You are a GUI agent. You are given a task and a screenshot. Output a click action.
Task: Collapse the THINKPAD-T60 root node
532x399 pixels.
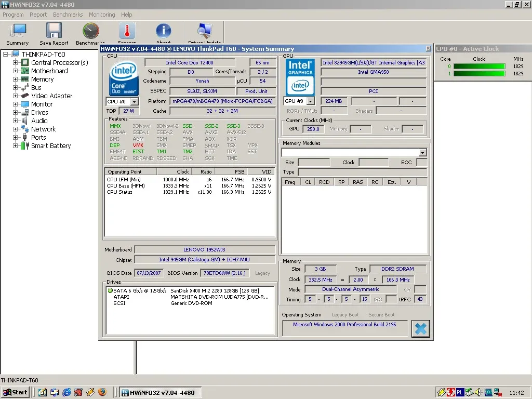(6, 54)
